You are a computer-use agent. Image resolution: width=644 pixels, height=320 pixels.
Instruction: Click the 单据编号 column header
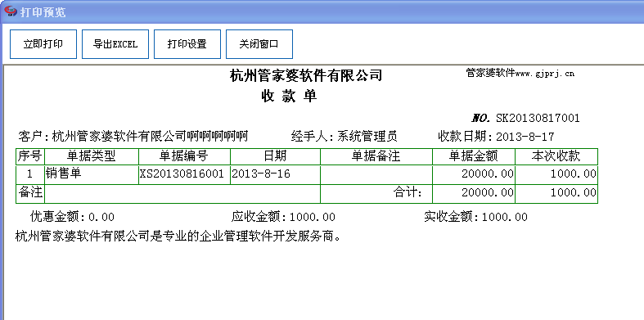pos(184,156)
